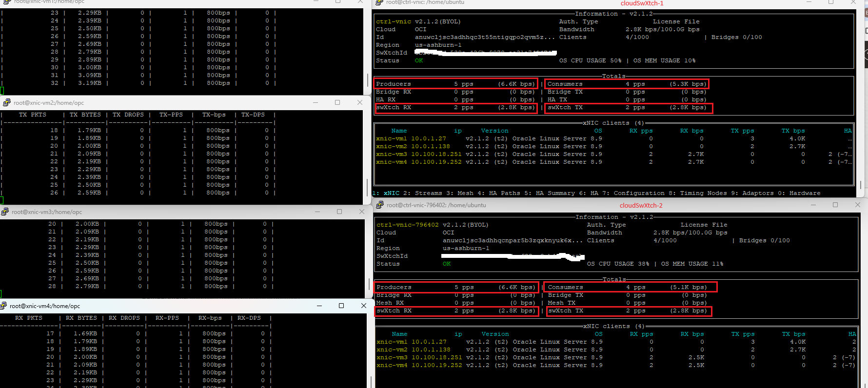
Task: Click green 'OK' status in the ctrl-vnic window
Action: tap(419, 61)
